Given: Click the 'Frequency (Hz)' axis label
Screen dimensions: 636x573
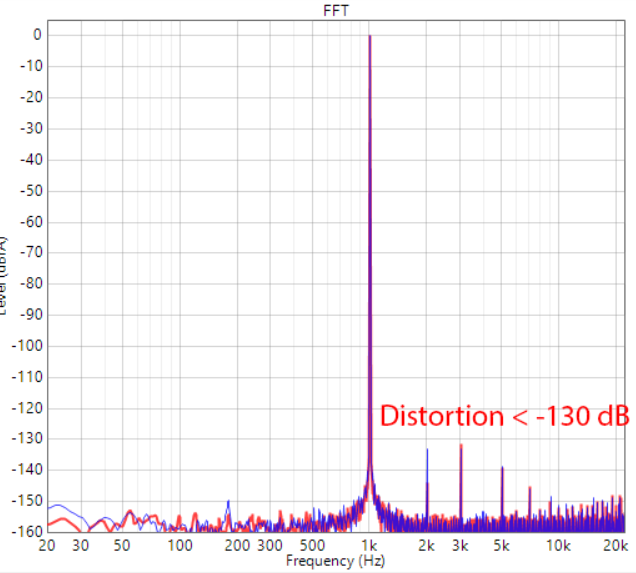Looking at the screenshot, I should pyautogui.click(x=335, y=560).
